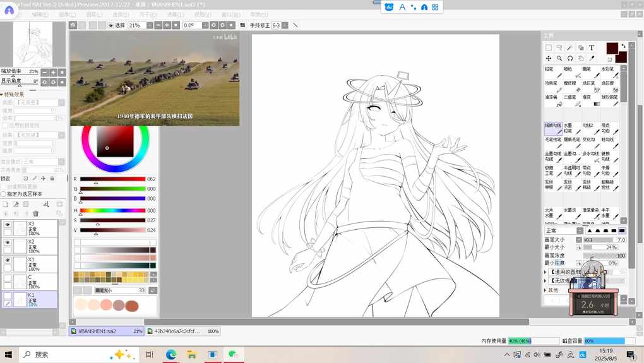Toggle the 选择 selection visibility eye
This screenshot has width=644, height=363.
click(x=111, y=25)
